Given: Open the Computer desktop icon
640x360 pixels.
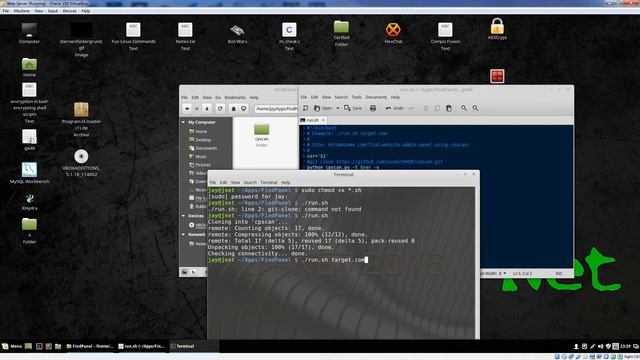Looking at the screenshot, I should 29,33.
